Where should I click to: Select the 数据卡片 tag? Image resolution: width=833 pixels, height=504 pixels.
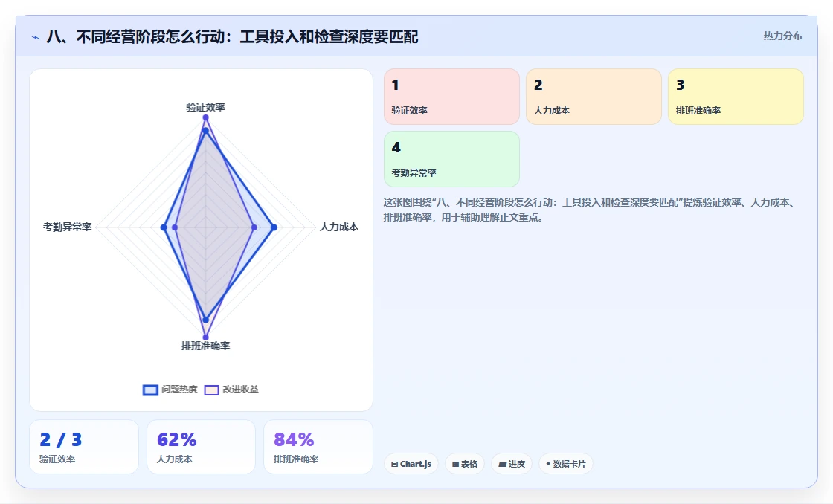point(566,464)
